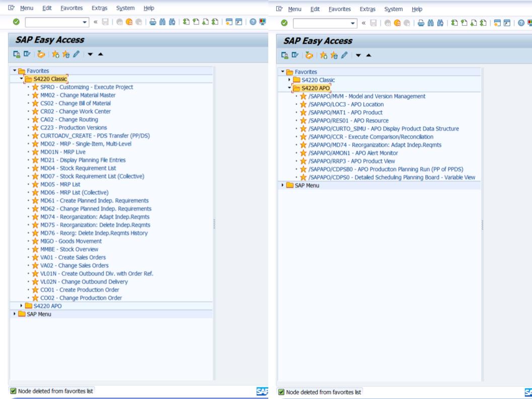Click the Print icon in the left window toolbar
The image size is (532, 399).
[x=153, y=22]
